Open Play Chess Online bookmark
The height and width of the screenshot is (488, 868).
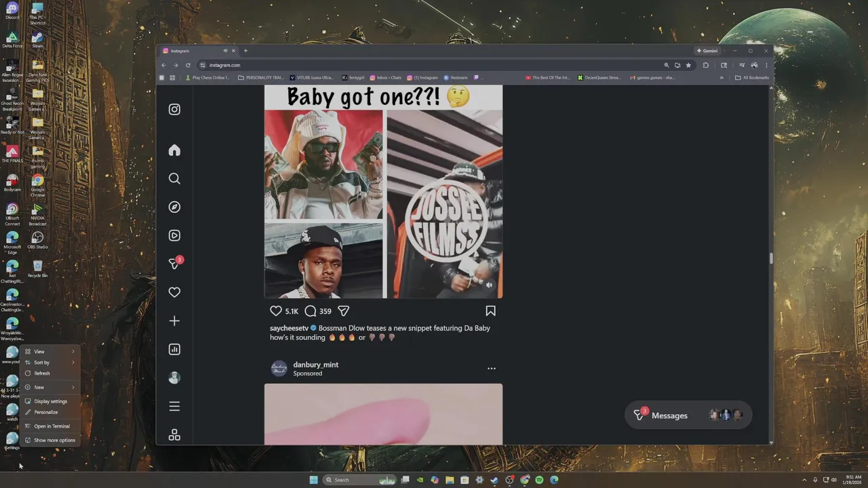208,77
